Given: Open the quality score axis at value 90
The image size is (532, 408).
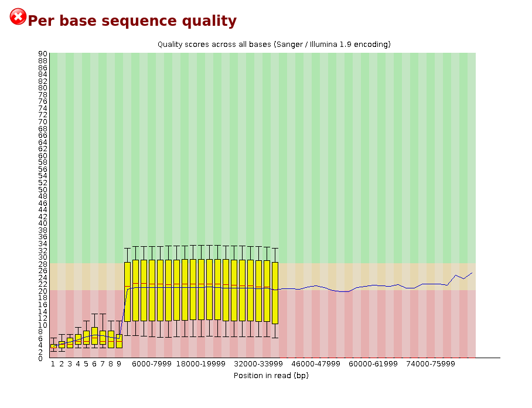Looking at the screenshot, I should coord(42,54).
